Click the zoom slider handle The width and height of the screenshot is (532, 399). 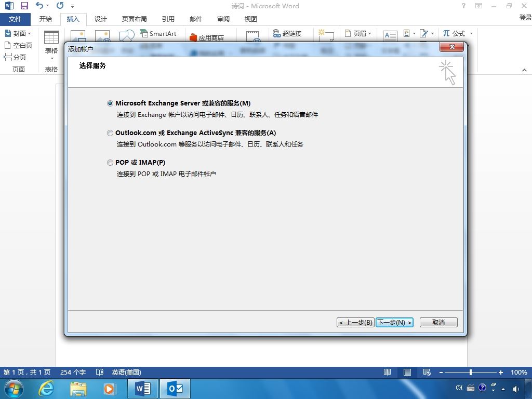pyautogui.click(x=471, y=372)
